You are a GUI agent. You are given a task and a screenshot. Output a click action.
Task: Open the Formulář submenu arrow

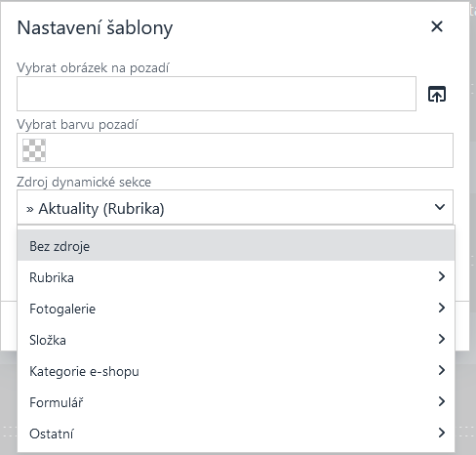click(441, 401)
